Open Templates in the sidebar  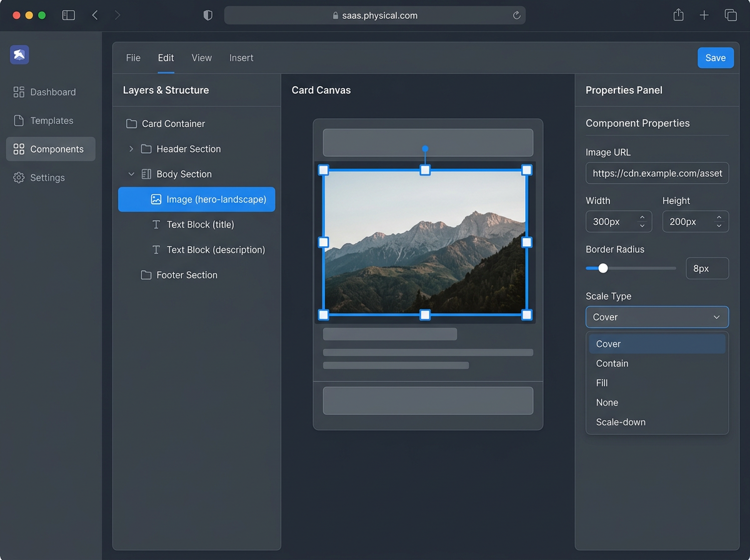[51, 121]
